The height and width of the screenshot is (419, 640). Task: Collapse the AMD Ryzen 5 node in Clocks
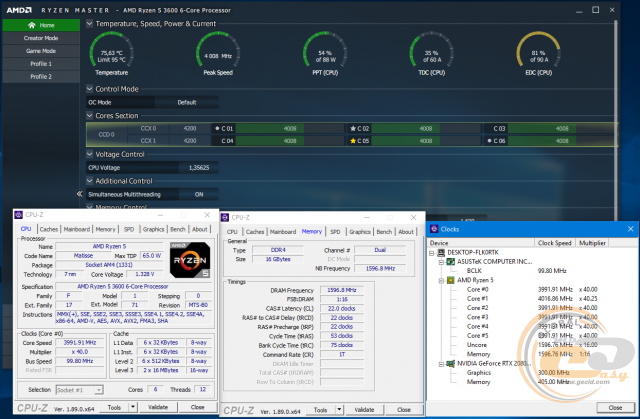click(x=441, y=280)
